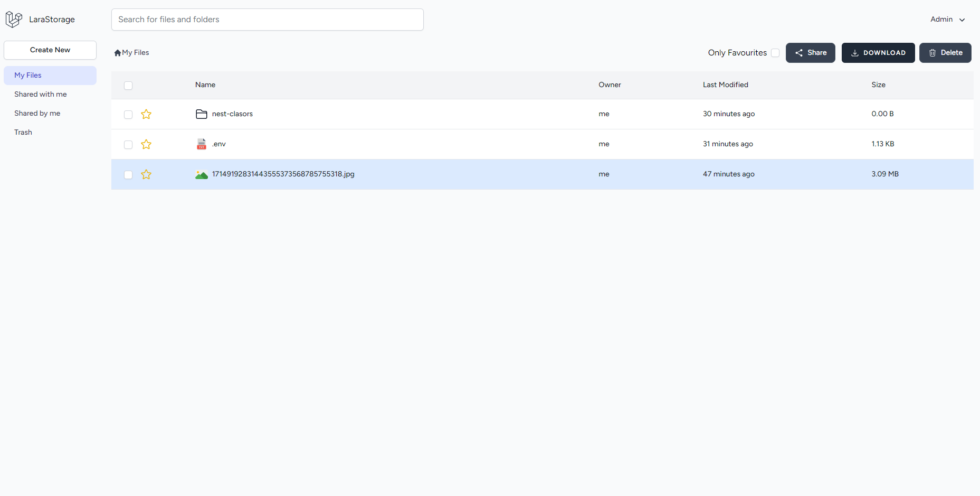980x496 pixels.
Task: Click the nest-clasors folder icon
Action: 201,114
